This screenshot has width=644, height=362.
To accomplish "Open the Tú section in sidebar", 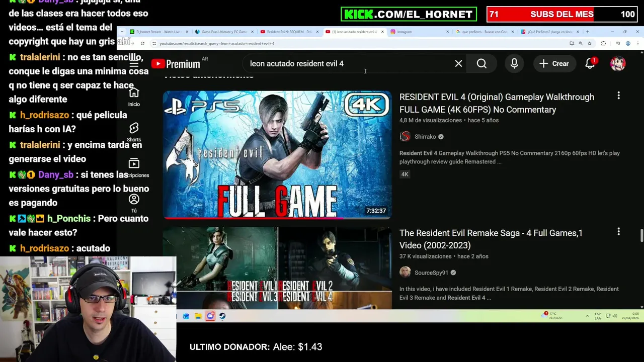I will point(134,203).
